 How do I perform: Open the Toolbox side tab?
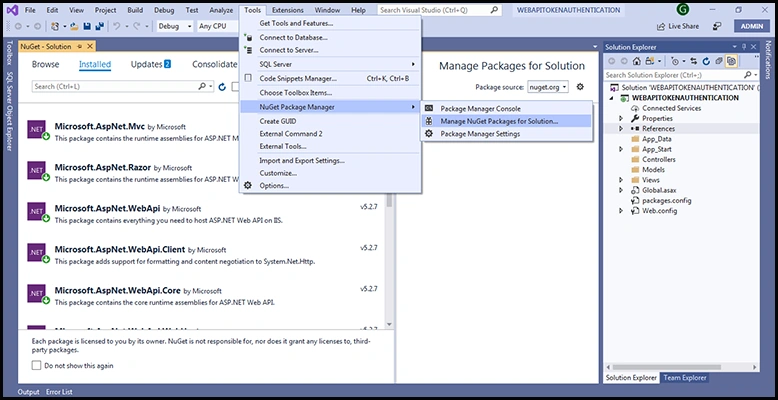[x=8, y=54]
